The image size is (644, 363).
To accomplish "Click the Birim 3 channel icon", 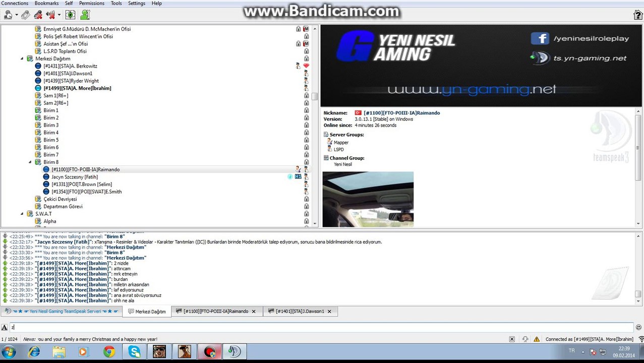I will [38, 125].
